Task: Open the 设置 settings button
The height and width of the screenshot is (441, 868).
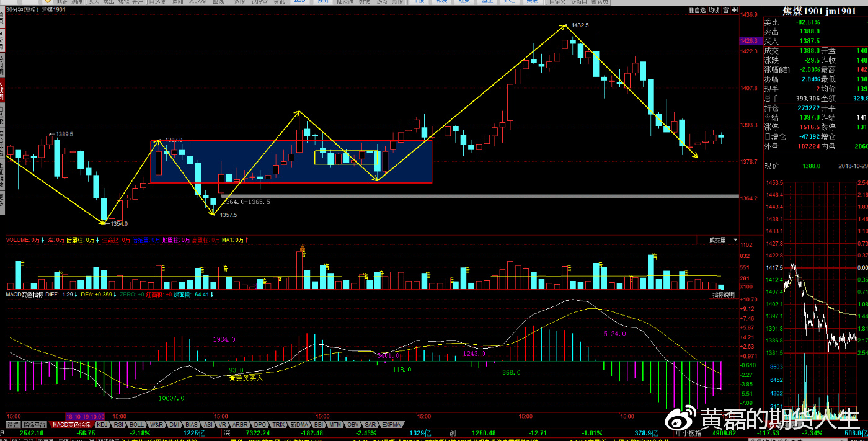Action: coord(12,425)
